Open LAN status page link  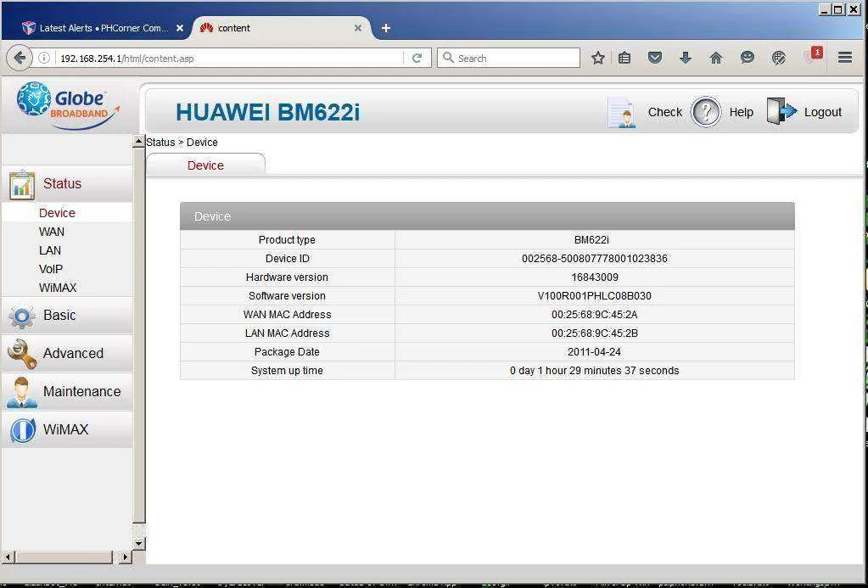[x=50, y=250]
